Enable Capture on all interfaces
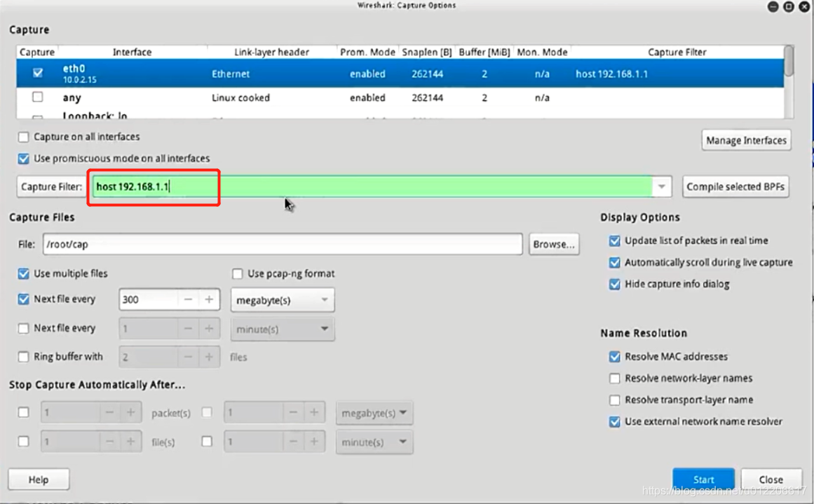Viewport: 814px width, 504px height. pyautogui.click(x=23, y=137)
